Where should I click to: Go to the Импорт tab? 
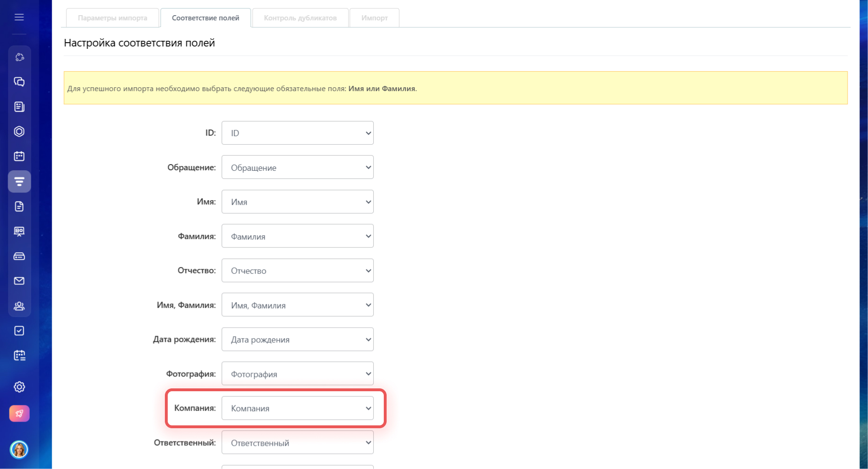(374, 18)
